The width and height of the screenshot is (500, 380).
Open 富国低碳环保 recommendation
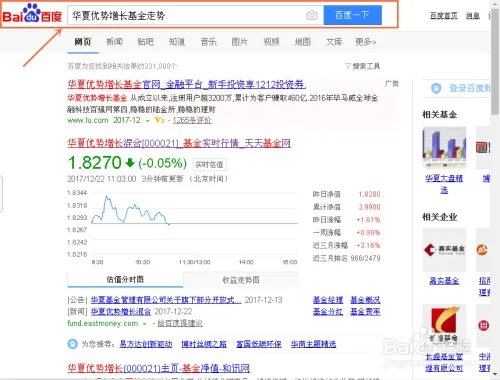[259, 344]
